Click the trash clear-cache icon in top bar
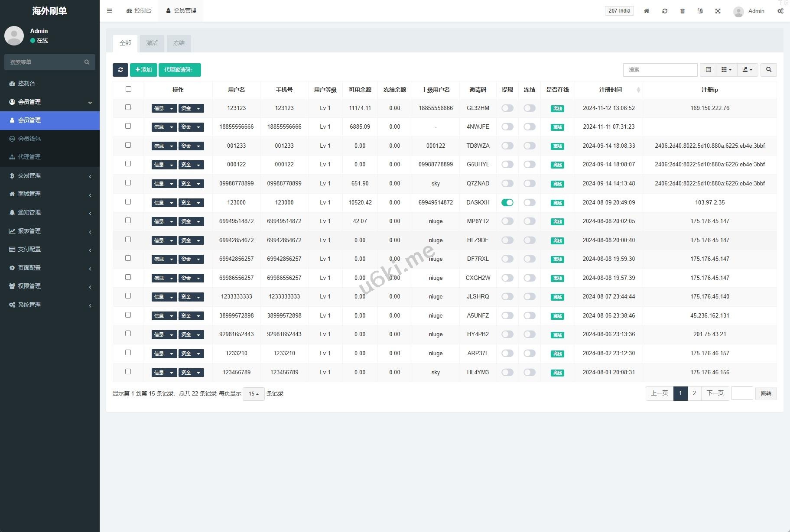 pyautogui.click(x=682, y=11)
